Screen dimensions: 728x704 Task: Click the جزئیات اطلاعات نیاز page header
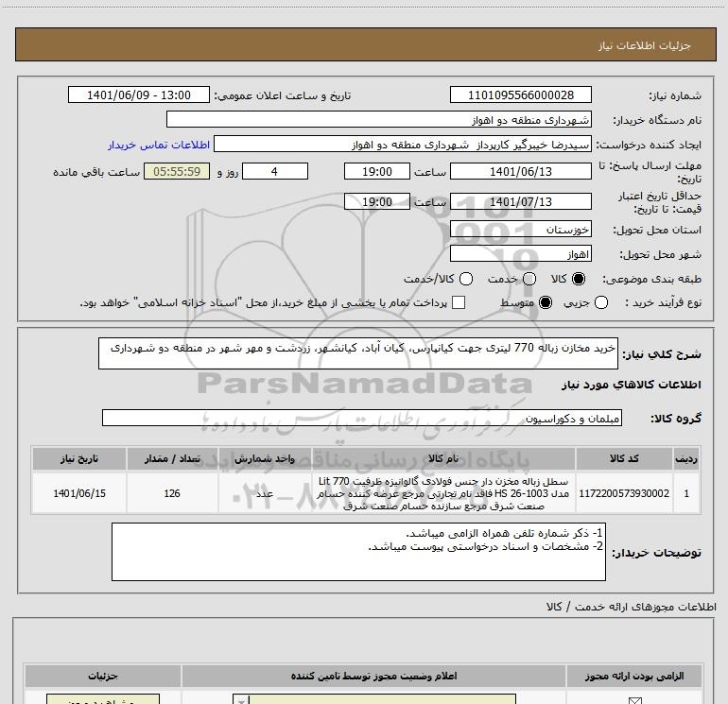coord(645,45)
